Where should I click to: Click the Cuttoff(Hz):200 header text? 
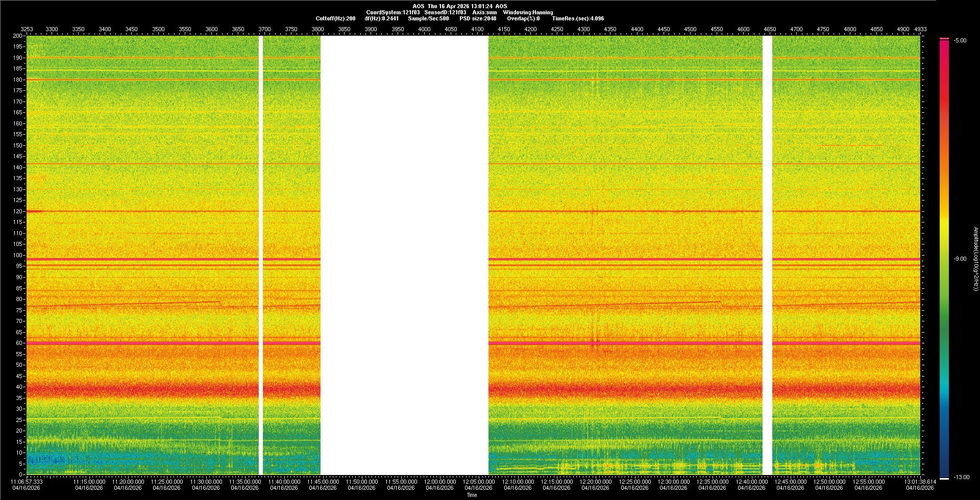point(335,18)
